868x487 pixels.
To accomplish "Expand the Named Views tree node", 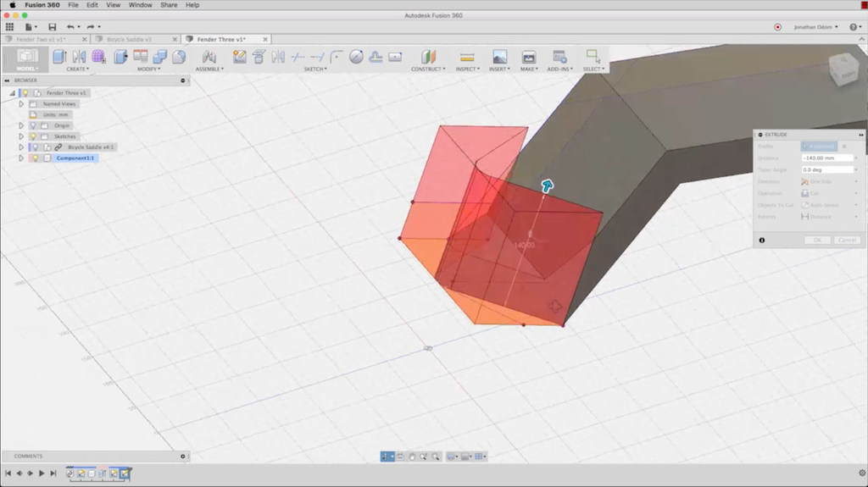I will 21,104.
